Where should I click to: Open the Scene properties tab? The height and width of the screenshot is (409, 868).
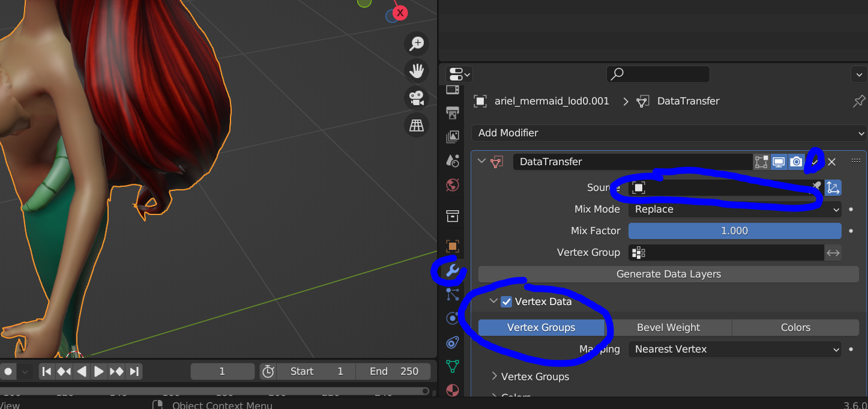point(453,160)
